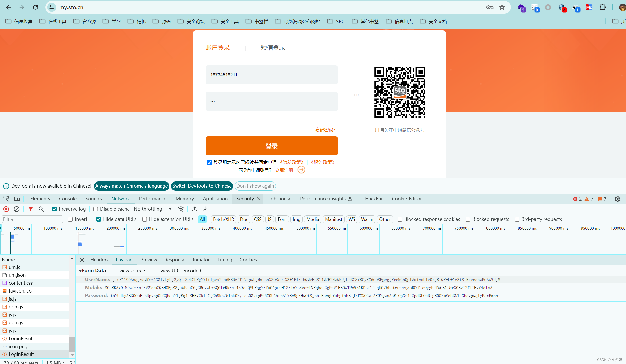
Task: Toggle the network filter funnel icon
Action: coord(31,209)
